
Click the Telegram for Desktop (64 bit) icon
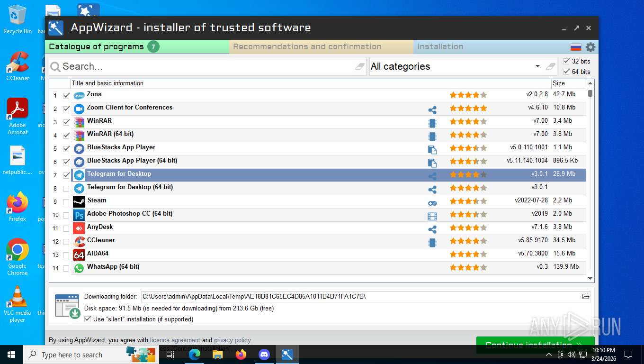(x=79, y=188)
